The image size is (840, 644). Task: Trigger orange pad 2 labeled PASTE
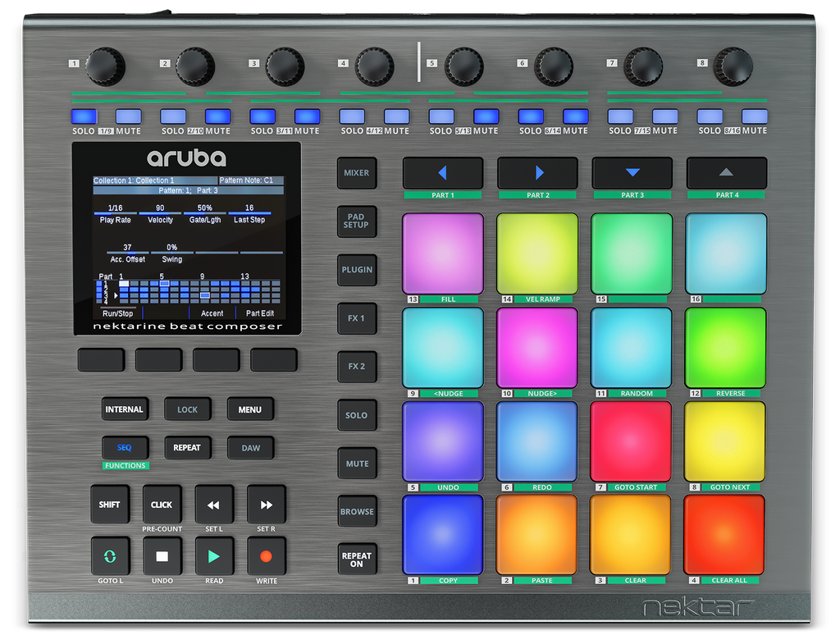(x=536, y=535)
